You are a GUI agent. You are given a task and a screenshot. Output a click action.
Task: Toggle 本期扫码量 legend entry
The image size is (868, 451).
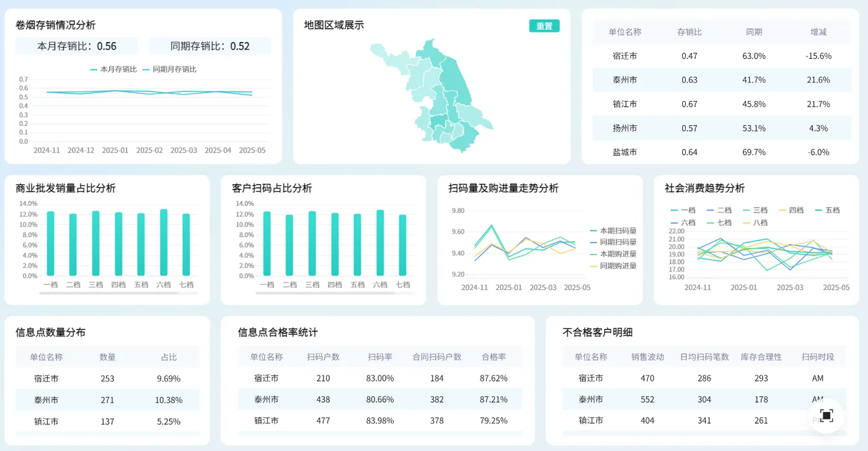point(613,230)
